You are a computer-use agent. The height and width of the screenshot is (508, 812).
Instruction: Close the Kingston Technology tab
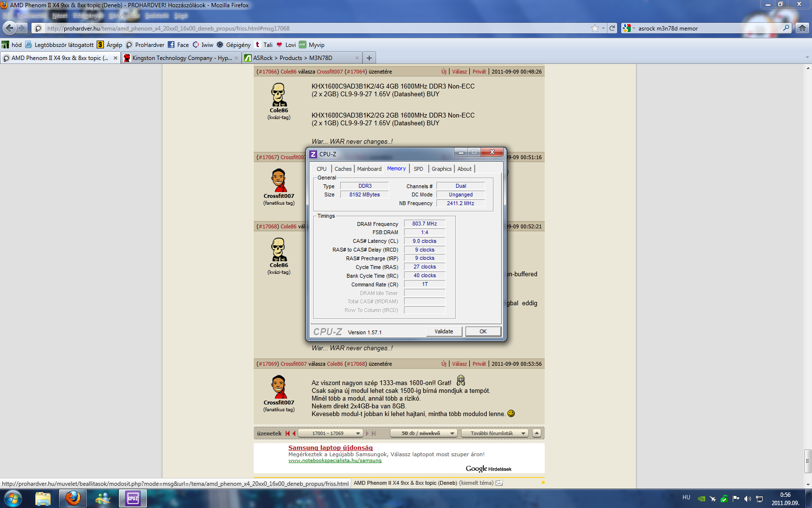236,58
